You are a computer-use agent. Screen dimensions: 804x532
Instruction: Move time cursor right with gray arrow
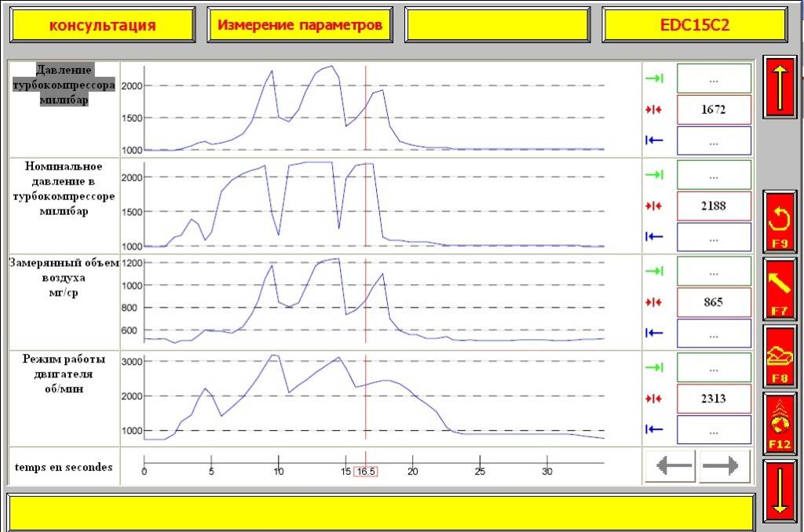pyautogui.click(x=724, y=466)
